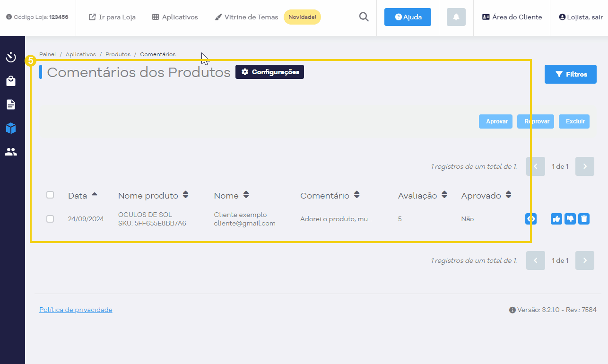The height and width of the screenshot is (364, 608).
Task: Click cliente@gmail.com email
Action: tap(244, 223)
